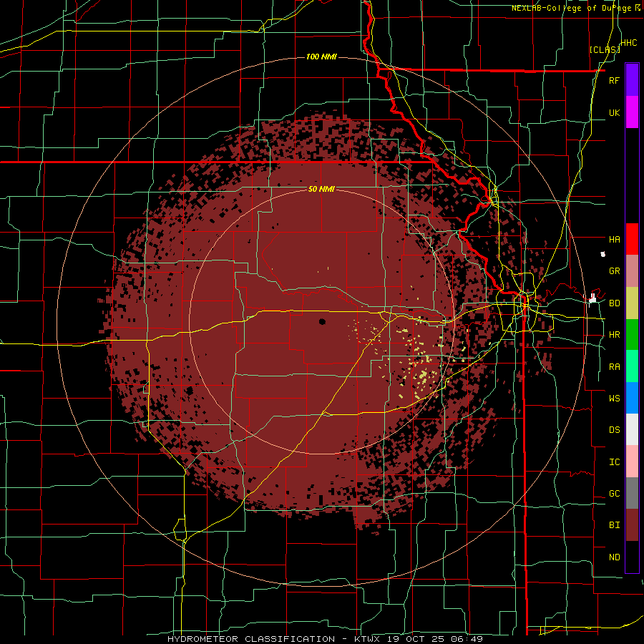The width and height of the screenshot is (644, 644).
Task: Click the magenta UK legend color swatch
Action: pyautogui.click(x=632, y=112)
